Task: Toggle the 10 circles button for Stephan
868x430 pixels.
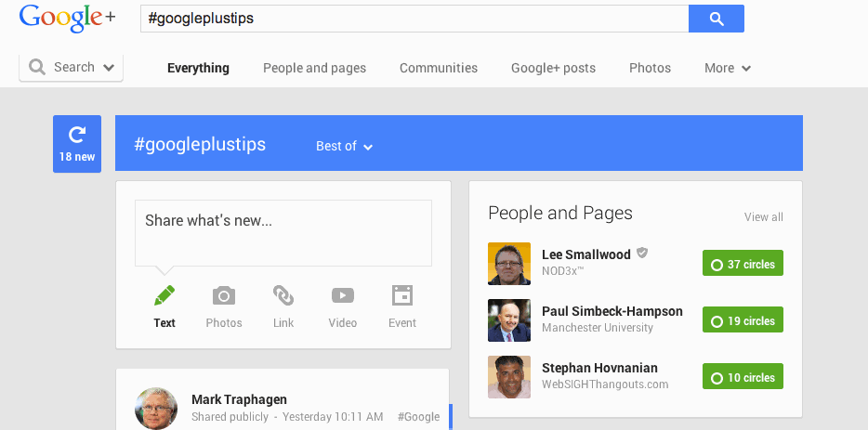Action: click(x=743, y=376)
